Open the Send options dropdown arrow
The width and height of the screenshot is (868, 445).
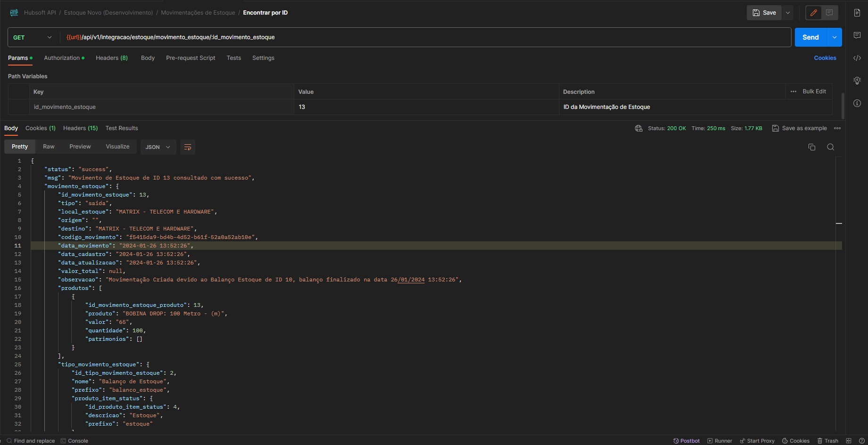(x=835, y=37)
